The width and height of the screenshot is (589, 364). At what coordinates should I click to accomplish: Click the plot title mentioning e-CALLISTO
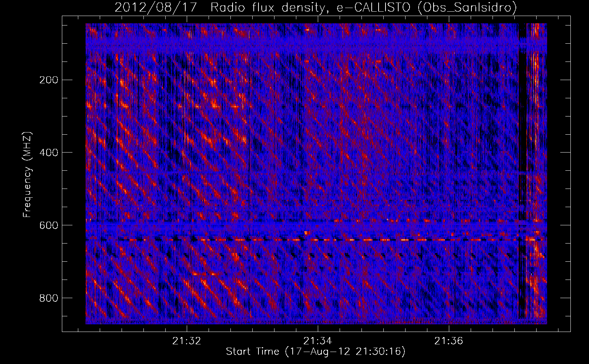point(316,7)
